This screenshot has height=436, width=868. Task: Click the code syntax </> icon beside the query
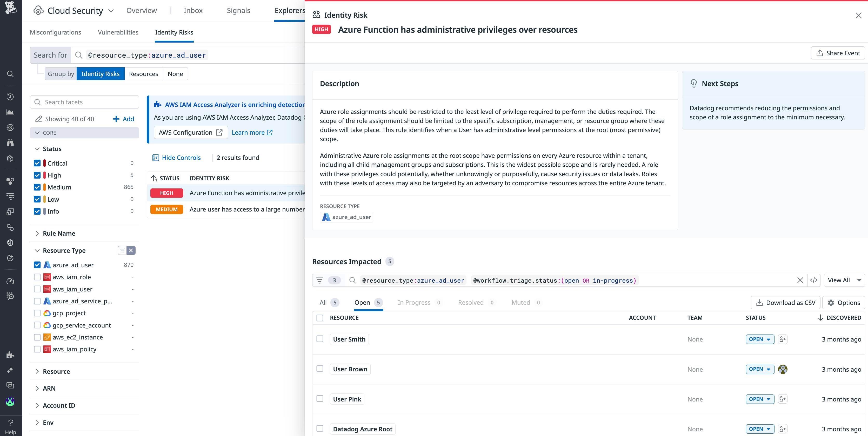pyautogui.click(x=814, y=280)
